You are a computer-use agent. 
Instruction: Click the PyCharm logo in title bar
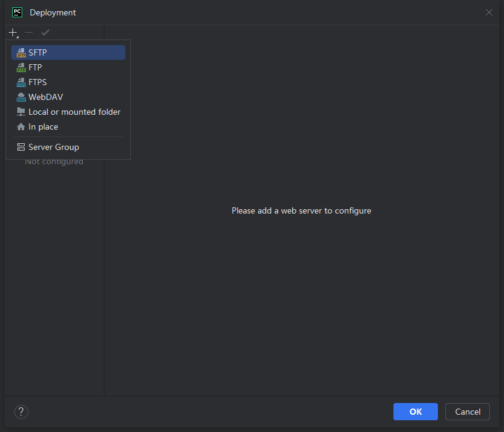pos(17,12)
